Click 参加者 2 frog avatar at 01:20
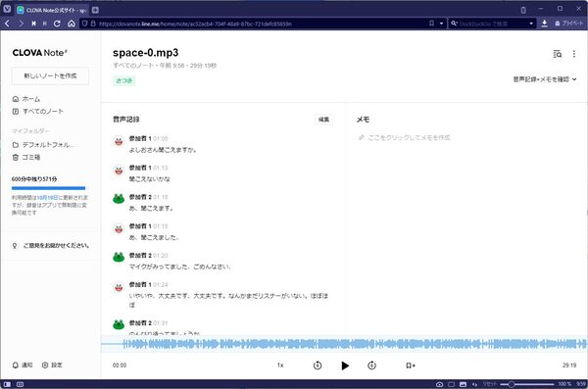 click(119, 258)
